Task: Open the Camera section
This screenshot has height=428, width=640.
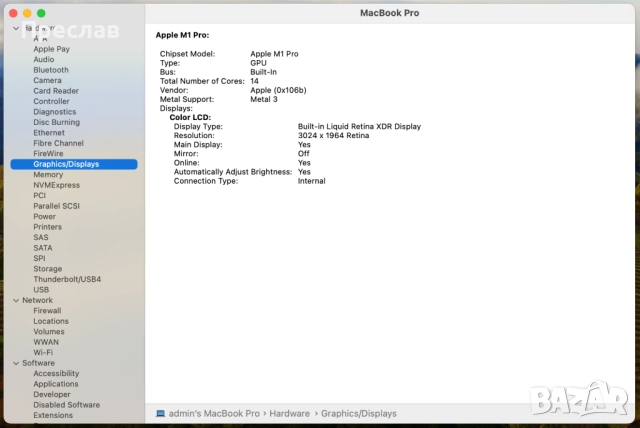Action: pyautogui.click(x=47, y=80)
